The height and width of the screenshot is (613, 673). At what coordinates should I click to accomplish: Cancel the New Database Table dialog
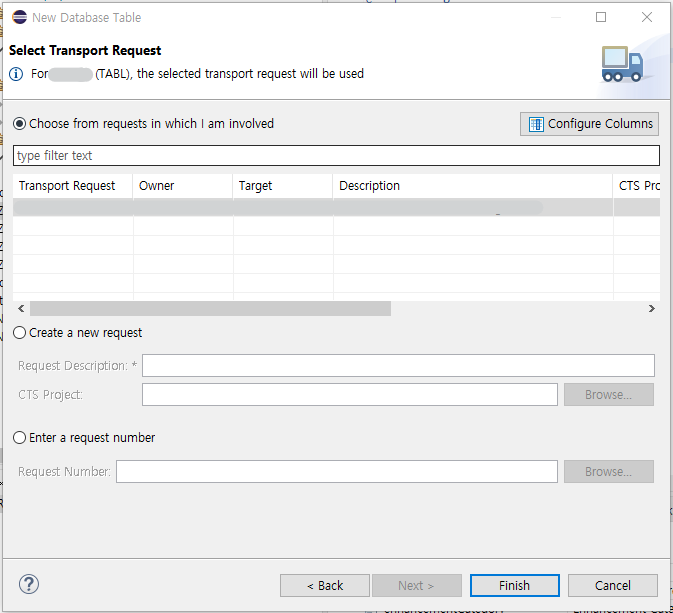point(612,586)
